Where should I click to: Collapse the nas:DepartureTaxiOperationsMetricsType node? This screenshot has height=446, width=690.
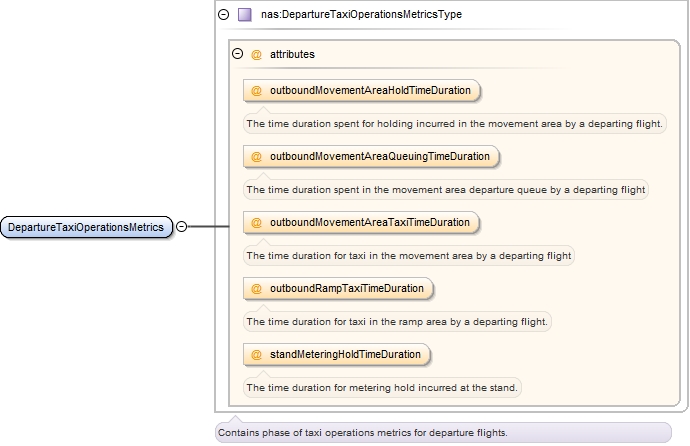(223, 15)
